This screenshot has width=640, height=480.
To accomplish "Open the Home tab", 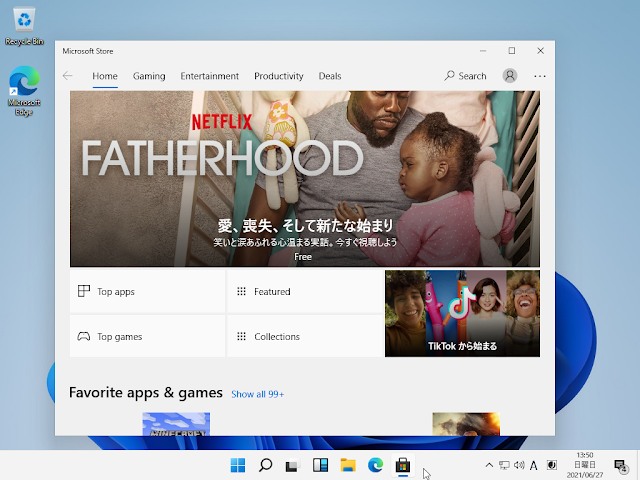I will (x=105, y=76).
